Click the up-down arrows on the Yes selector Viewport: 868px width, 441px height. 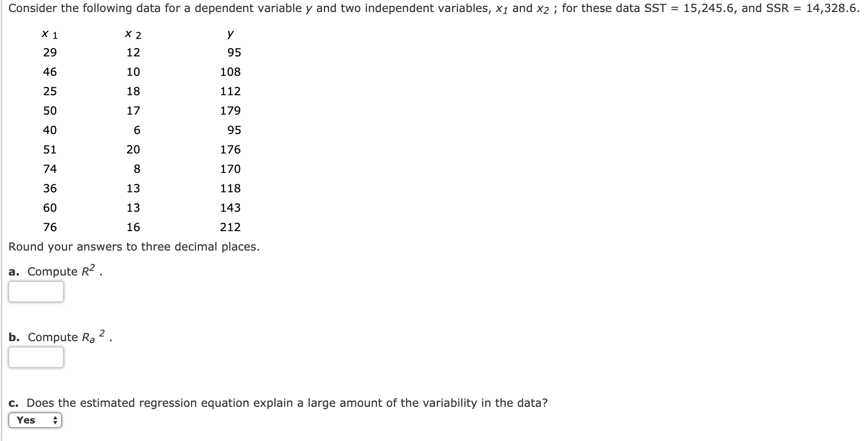[56, 420]
